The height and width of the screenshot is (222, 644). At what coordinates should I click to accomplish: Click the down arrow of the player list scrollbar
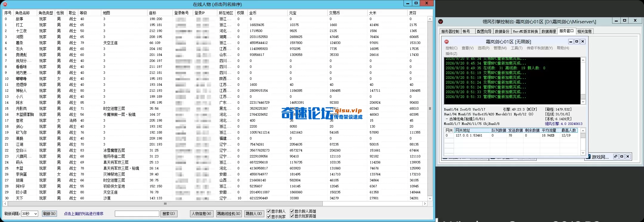(x=430, y=198)
